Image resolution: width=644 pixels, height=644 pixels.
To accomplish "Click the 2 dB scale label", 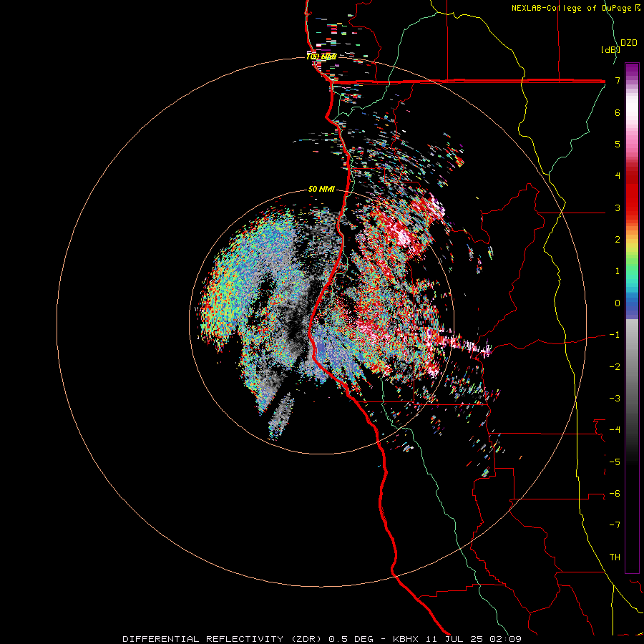I will coord(618,240).
